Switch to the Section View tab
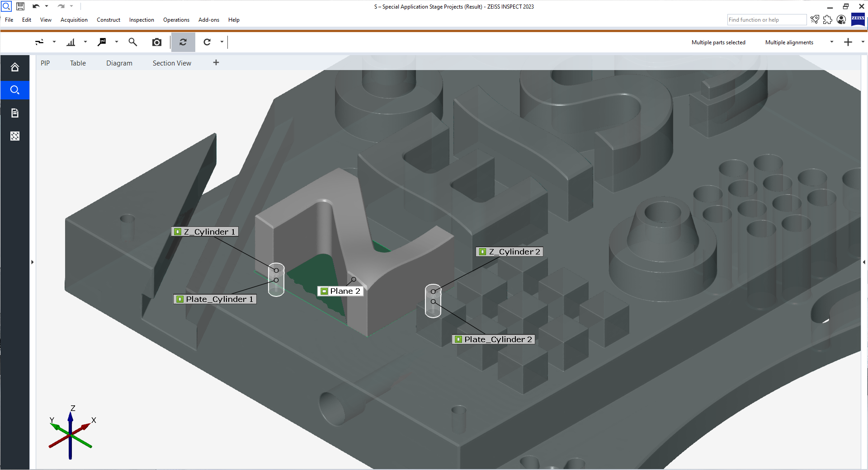Viewport: 868px width, 470px height. click(x=172, y=63)
